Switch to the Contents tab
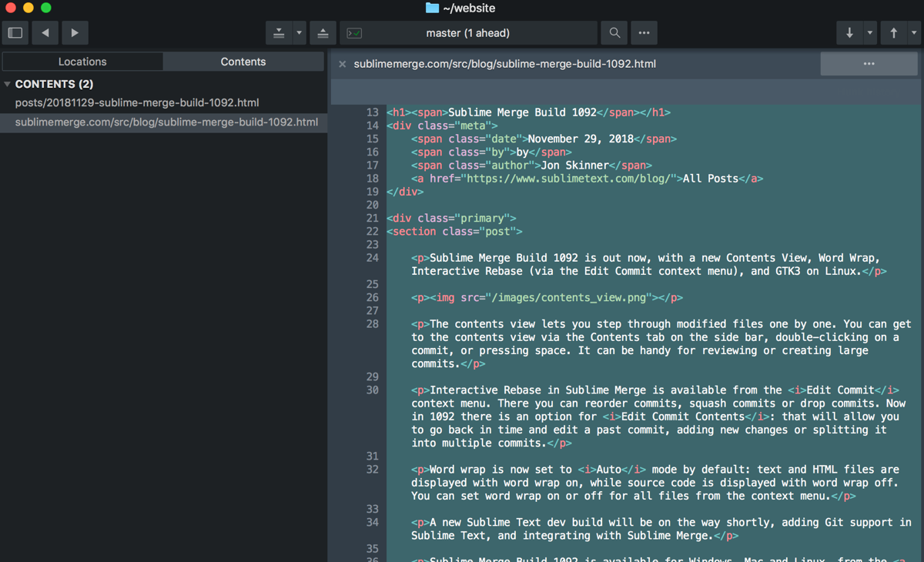This screenshot has height=562, width=924. (243, 61)
